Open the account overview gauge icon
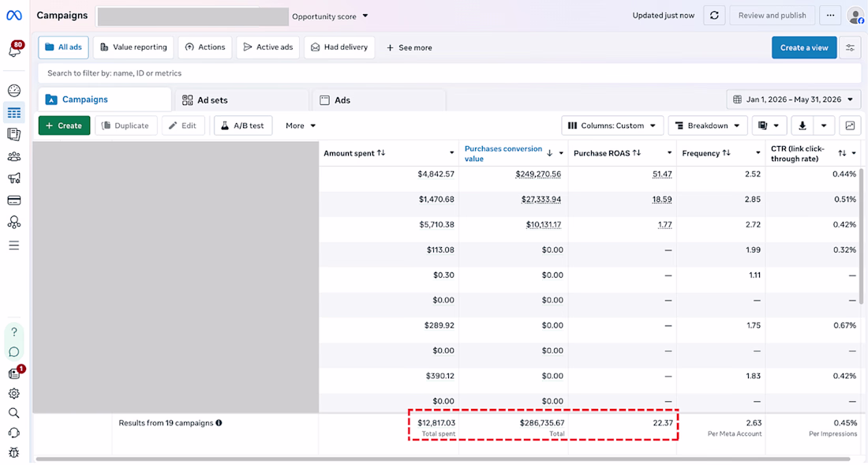868x465 pixels. (x=14, y=90)
